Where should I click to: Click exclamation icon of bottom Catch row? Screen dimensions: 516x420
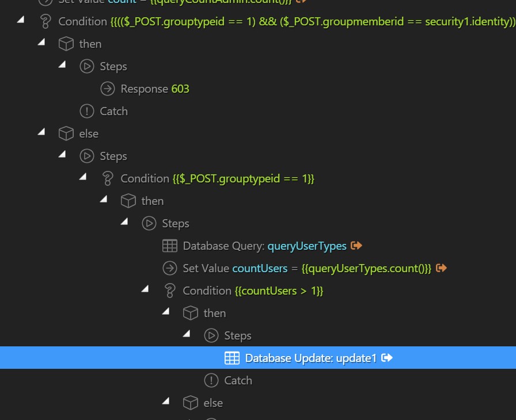211,380
